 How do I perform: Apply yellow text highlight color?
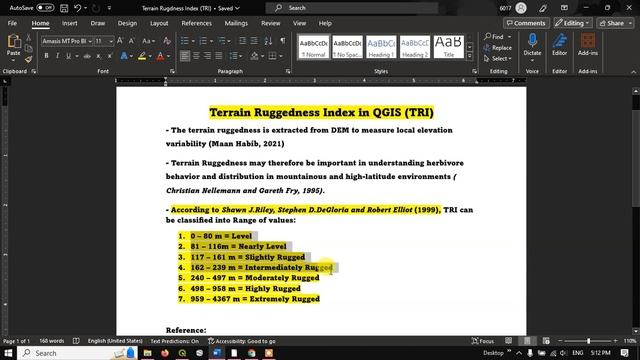pyautogui.click(x=142, y=56)
